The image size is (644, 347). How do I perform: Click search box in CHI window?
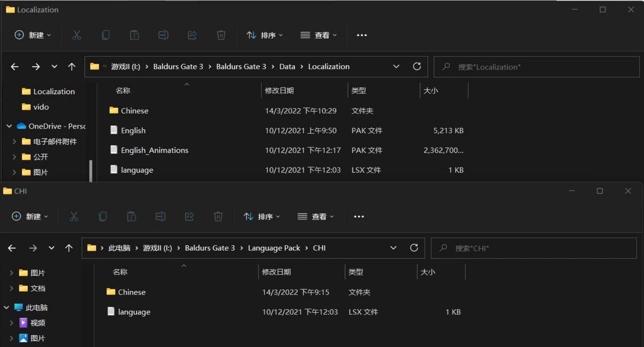(x=533, y=248)
